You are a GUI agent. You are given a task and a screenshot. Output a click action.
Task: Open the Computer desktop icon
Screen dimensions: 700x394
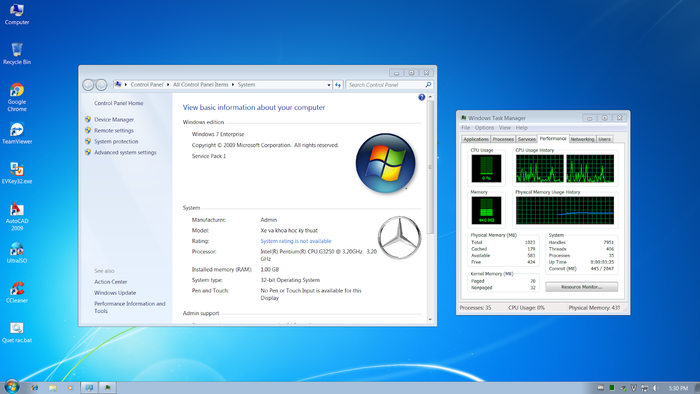click(17, 14)
